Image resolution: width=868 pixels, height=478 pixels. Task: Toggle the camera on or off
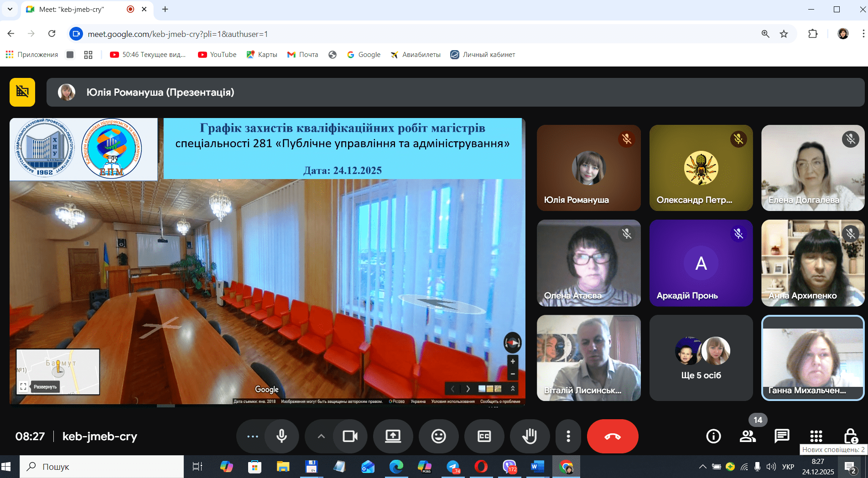pyautogui.click(x=350, y=436)
